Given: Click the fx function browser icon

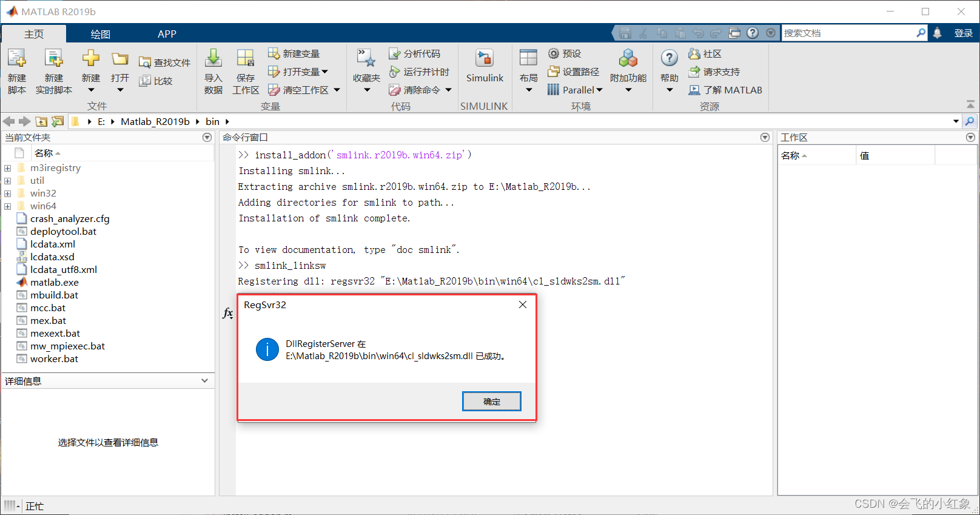Looking at the screenshot, I should point(227,313).
